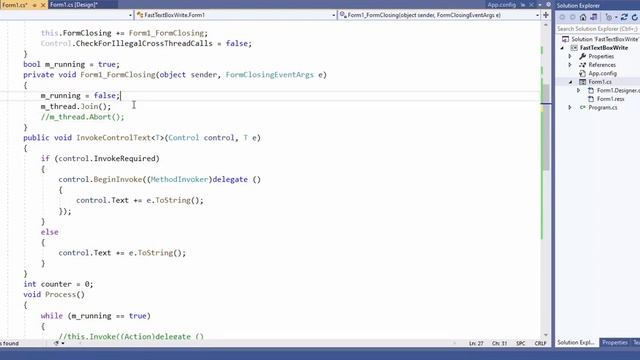Screen dimensions: 640x360
Task: Expand the References node
Action: (x=571, y=65)
